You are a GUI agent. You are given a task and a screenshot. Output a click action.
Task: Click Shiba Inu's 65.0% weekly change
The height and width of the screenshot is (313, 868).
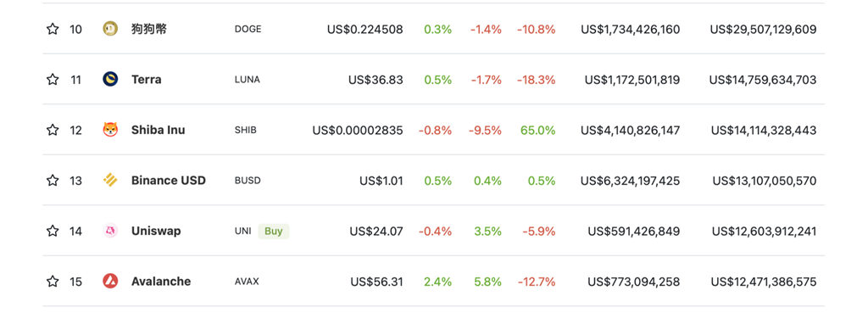pyautogui.click(x=537, y=130)
